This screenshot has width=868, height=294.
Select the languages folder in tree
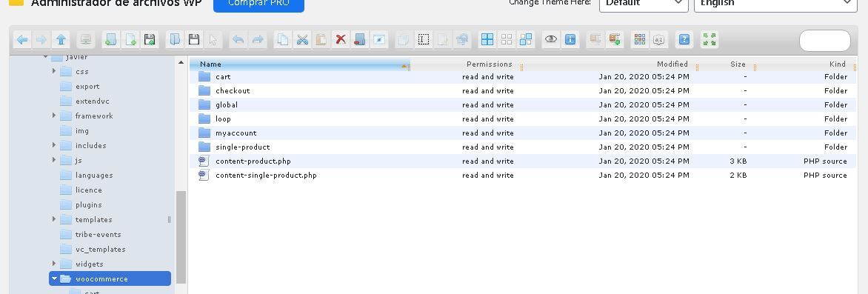tap(94, 175)
